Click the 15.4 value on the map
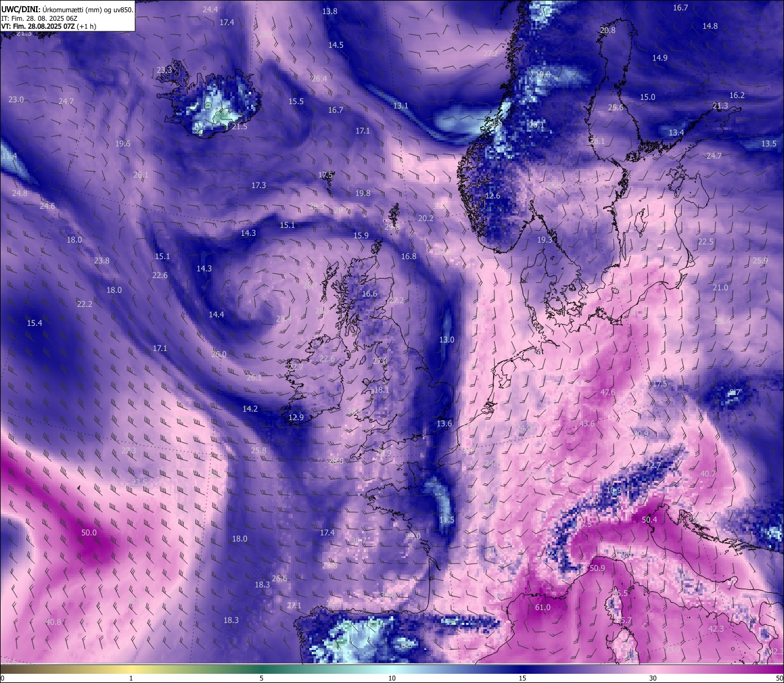 [34, 323]
